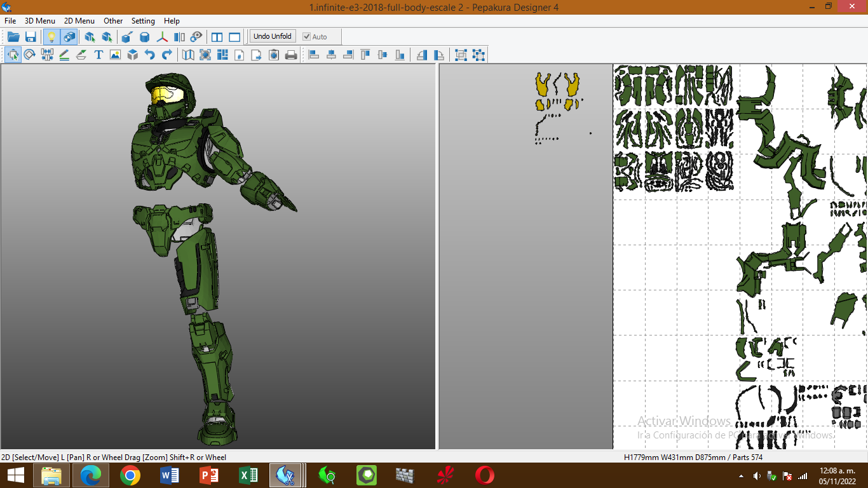This screenshot has width=868, height=488.
Task: Activate the Select/Move parts tool
Action: (x=13, y=55)
